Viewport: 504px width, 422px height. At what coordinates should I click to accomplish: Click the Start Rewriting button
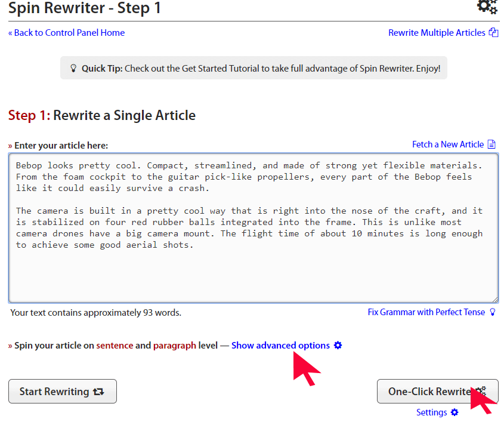tap(63, 392)
